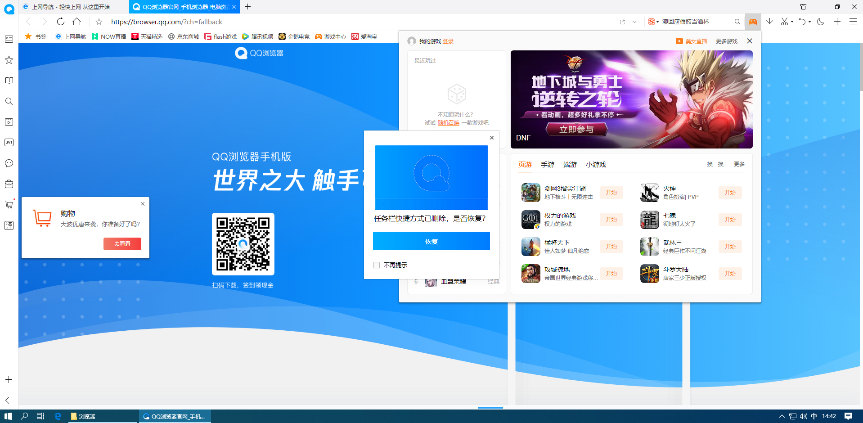This screenshot has height=423, width=863.
Task: Select the third game category tab
Action: click(x=570, y=164)
